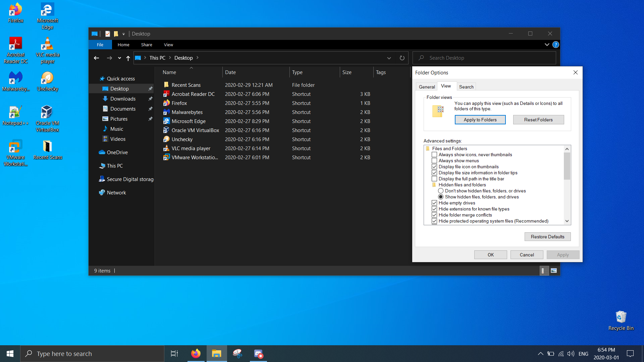Click the Reset Folders button

[x=538, y=120]
